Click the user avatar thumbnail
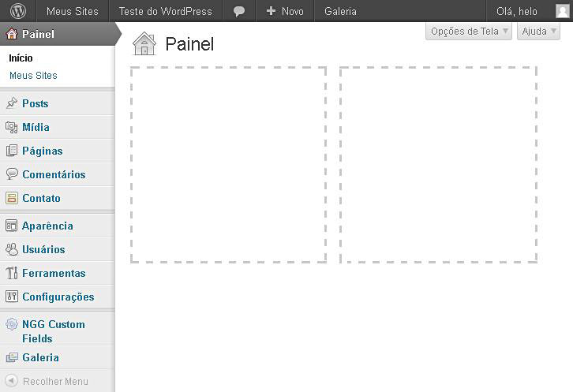The width and height of the screenshot is (573, 392). tap(562, 11)
